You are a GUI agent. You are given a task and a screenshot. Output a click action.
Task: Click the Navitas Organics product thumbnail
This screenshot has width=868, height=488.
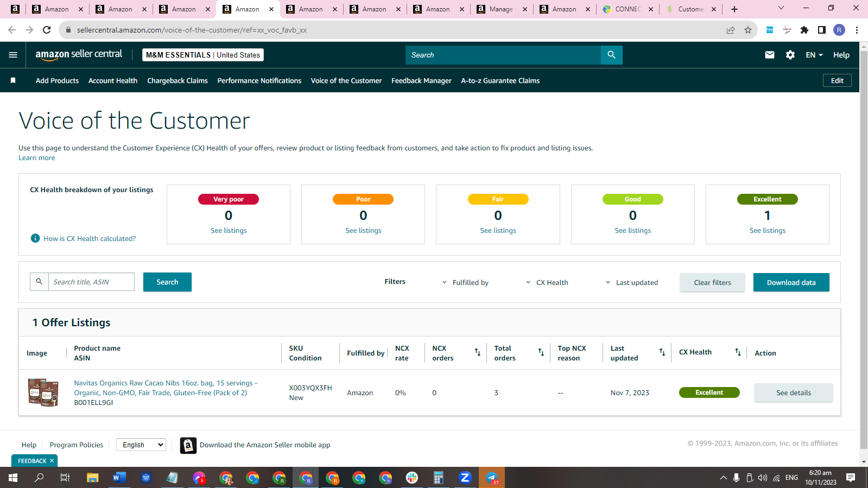point(43,392)
